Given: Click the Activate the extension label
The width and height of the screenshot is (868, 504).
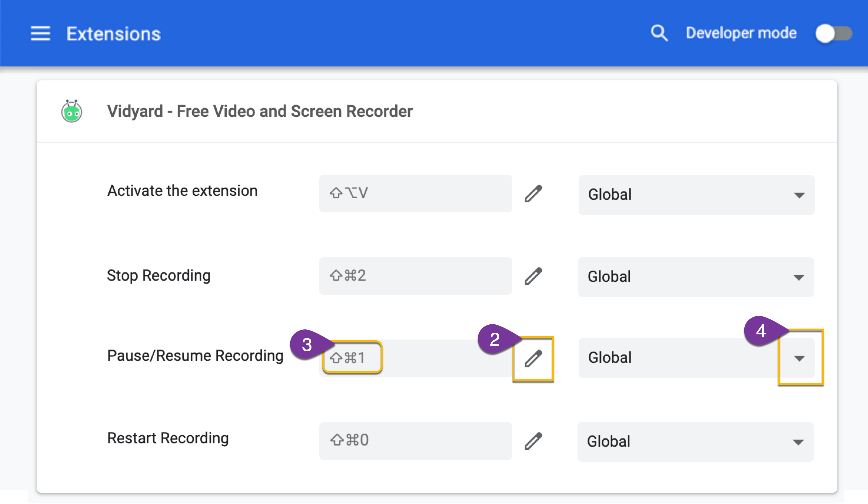Looking at the screenshot, I should [x=182, y=191].
